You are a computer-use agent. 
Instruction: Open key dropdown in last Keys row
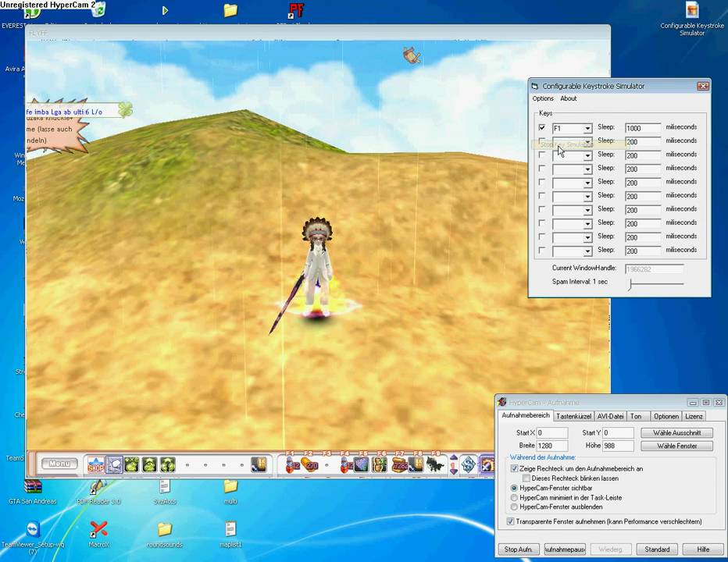pos(587,251)
